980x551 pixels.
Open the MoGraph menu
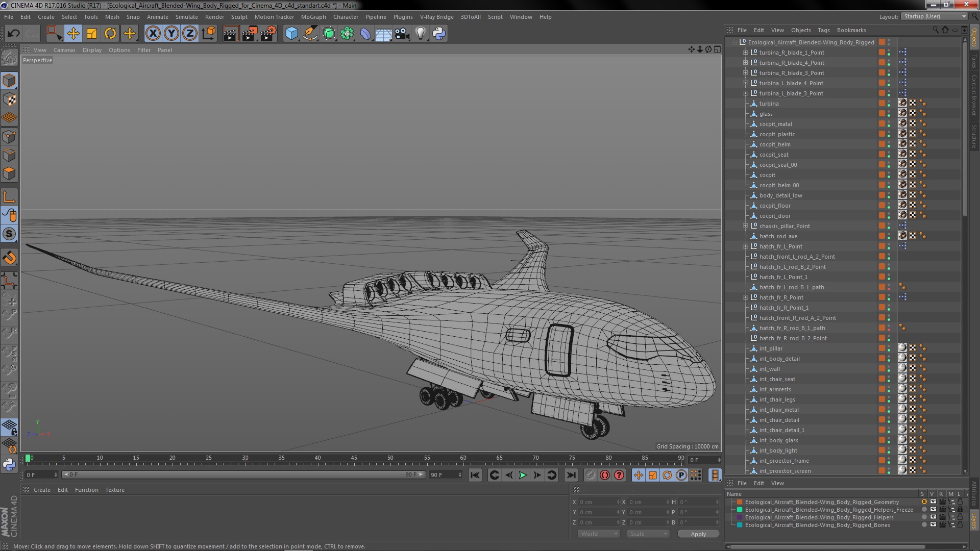point(313,17)
